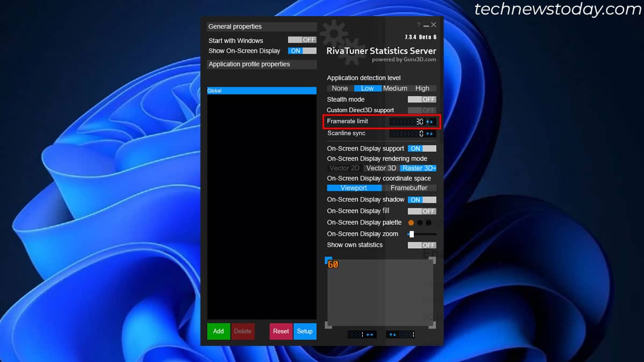The height and width of the screenshot is (362, 644).
Task: Click the top-right corner anchor of preview
Action: coord(433,261)
